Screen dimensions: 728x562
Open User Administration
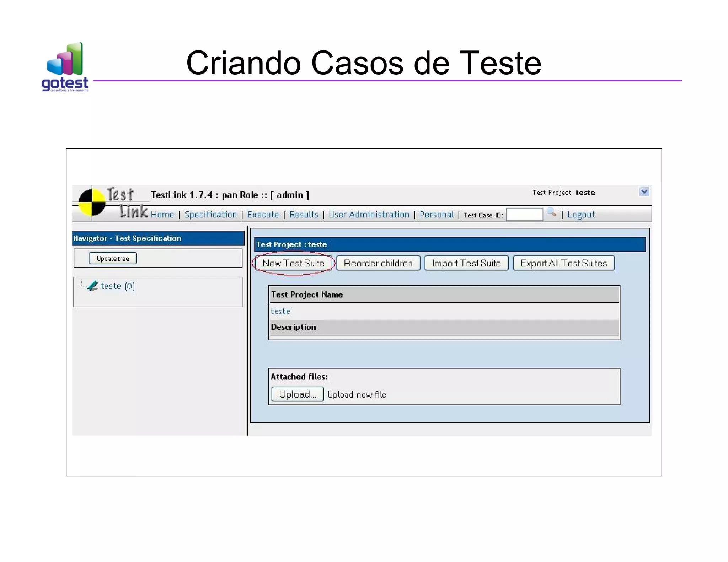click(369, 215)
